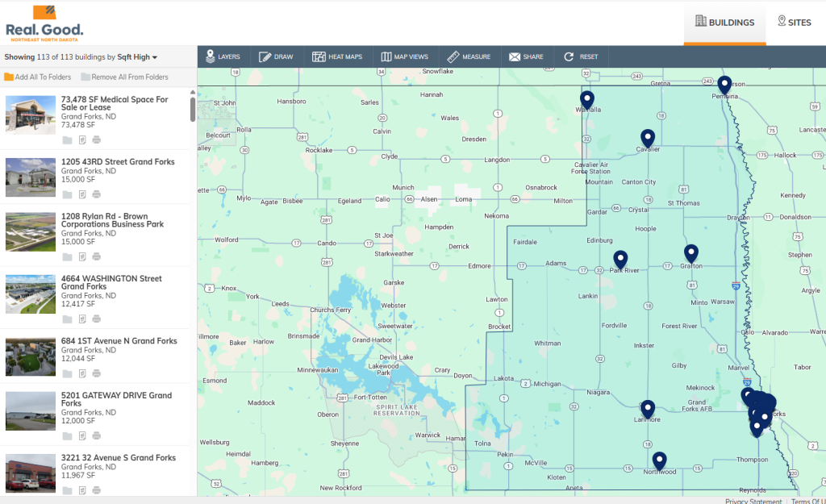
Task: Open the Layers tool in map toolbar
Action: 223,57
